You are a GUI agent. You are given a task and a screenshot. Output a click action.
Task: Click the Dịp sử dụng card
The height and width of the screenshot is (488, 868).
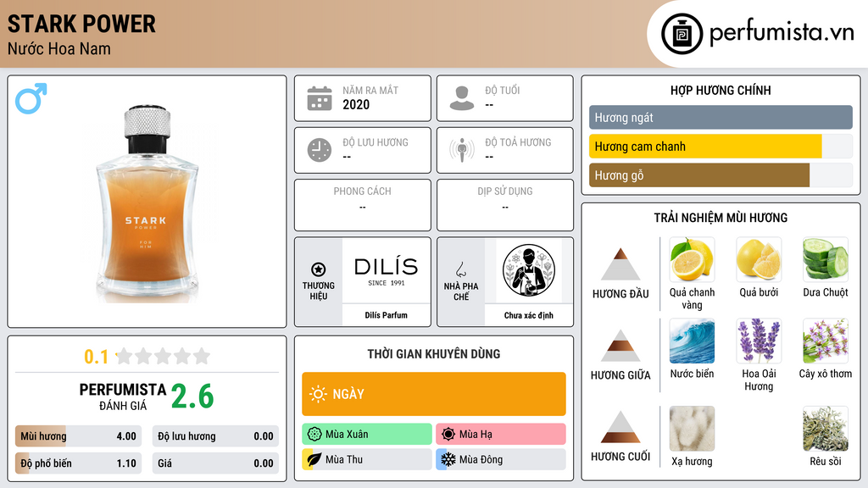click(505, 205)
